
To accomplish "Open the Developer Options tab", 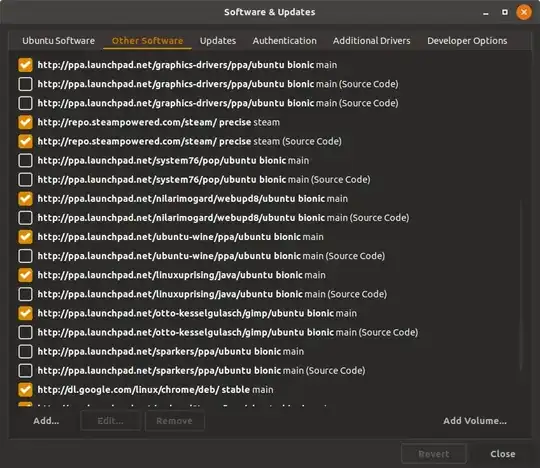I will click(467, 41).
